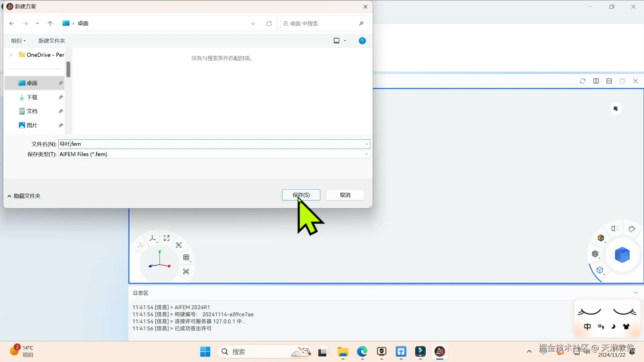Viewport: 644px width, 362px height.
Task: Click the 文件名 input field
Action: point(211,144)
